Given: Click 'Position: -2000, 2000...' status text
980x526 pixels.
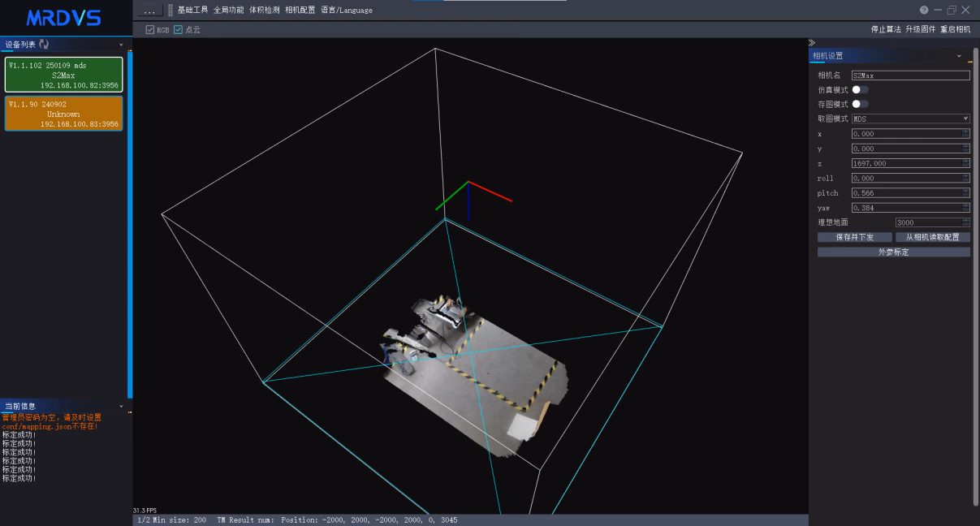Looking at the screenshot, I should (369, 520).
